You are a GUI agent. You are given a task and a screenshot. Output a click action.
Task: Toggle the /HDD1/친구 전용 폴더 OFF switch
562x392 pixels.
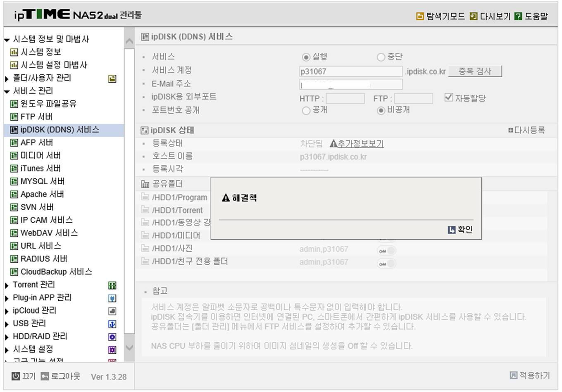point(386,264)
